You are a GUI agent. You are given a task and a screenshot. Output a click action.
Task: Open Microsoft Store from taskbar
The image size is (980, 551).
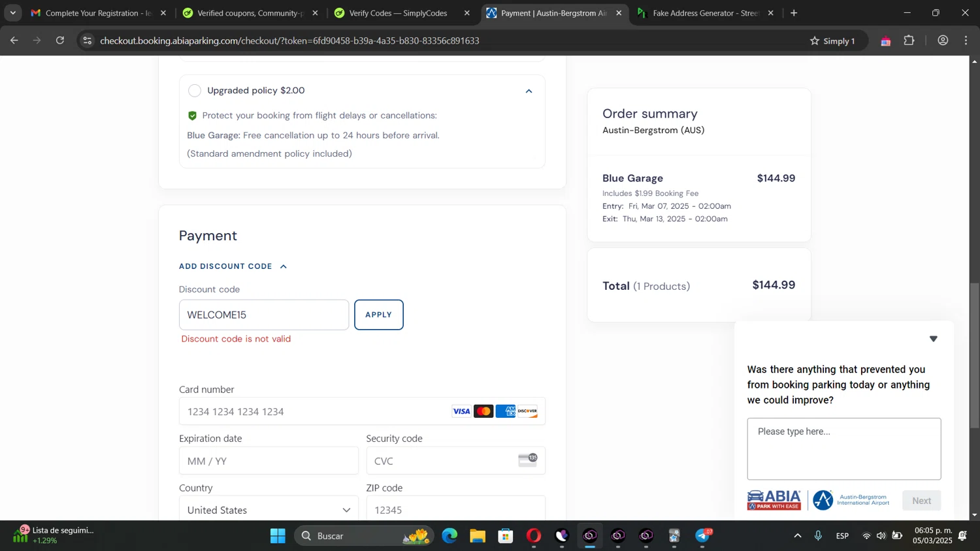click(506, 536)
